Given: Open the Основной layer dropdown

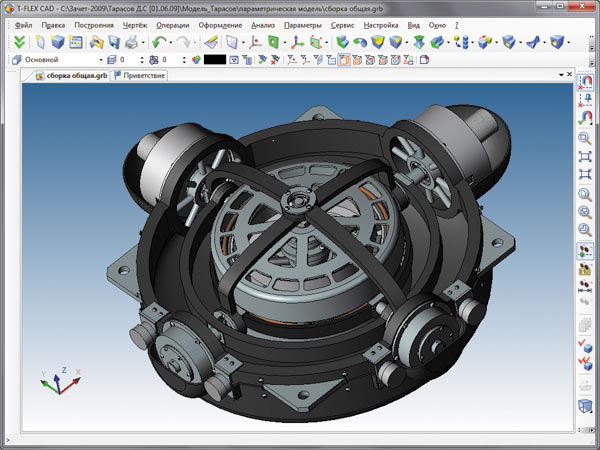Looking at the screenshot, I should (101, 60).
